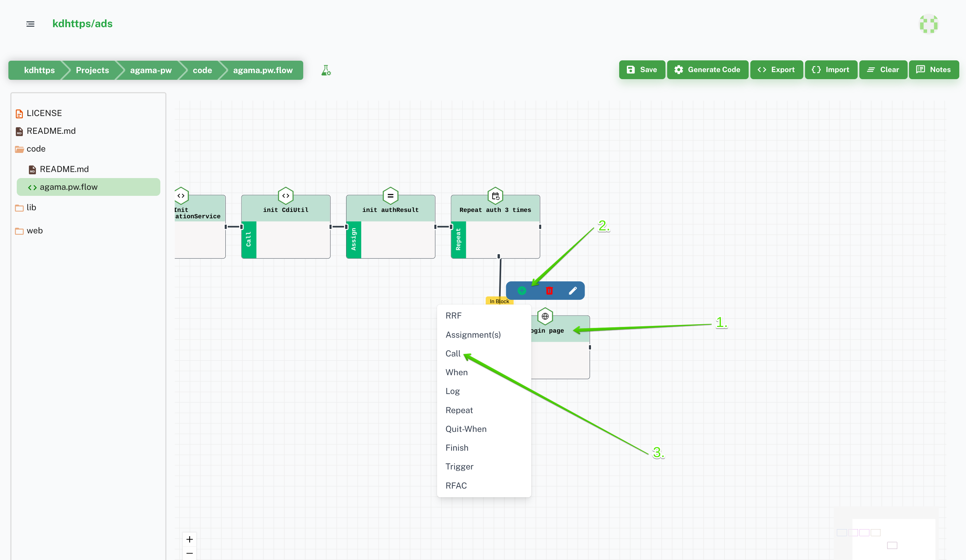Click the Export button

click(776, 70)
